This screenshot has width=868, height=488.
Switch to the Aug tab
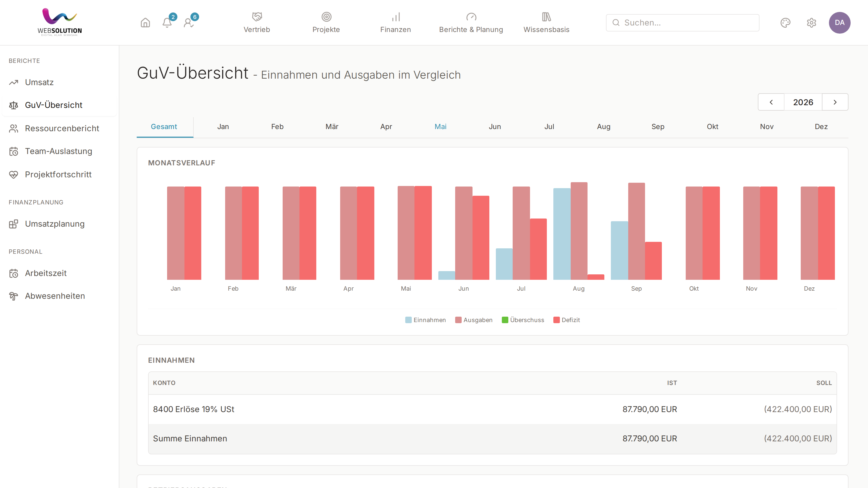pos(604,127)
